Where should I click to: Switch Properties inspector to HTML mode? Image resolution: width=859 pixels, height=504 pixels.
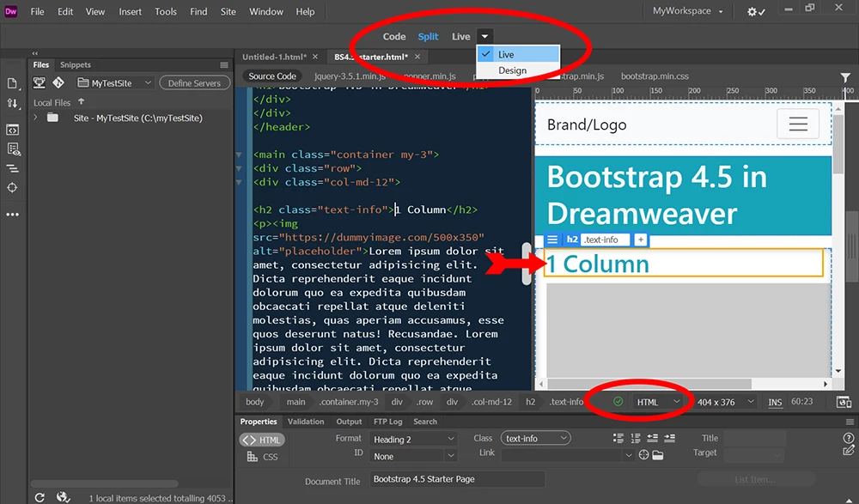[x=262, y=440]
